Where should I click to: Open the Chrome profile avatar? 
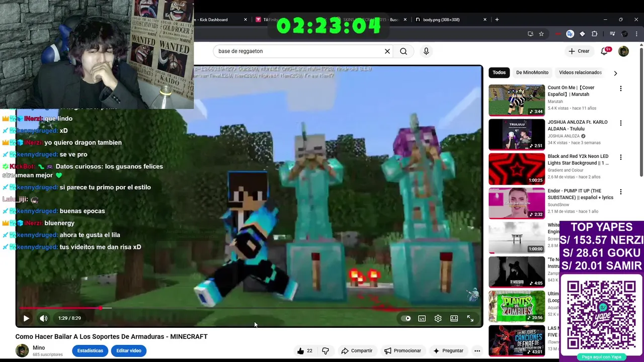625,34
